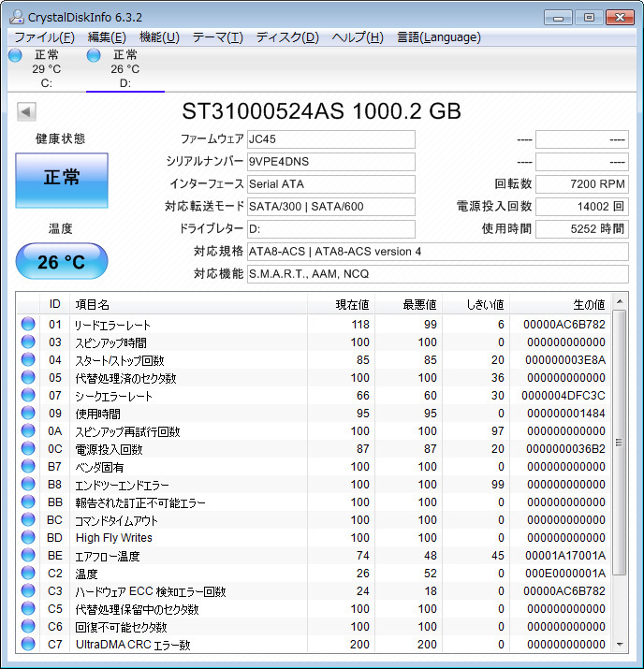Click the scrollbar down arrow in attribute list

(619, 644)
